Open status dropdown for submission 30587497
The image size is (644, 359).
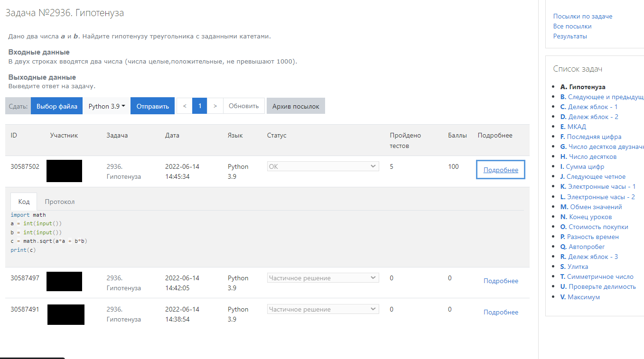(323, 278)
